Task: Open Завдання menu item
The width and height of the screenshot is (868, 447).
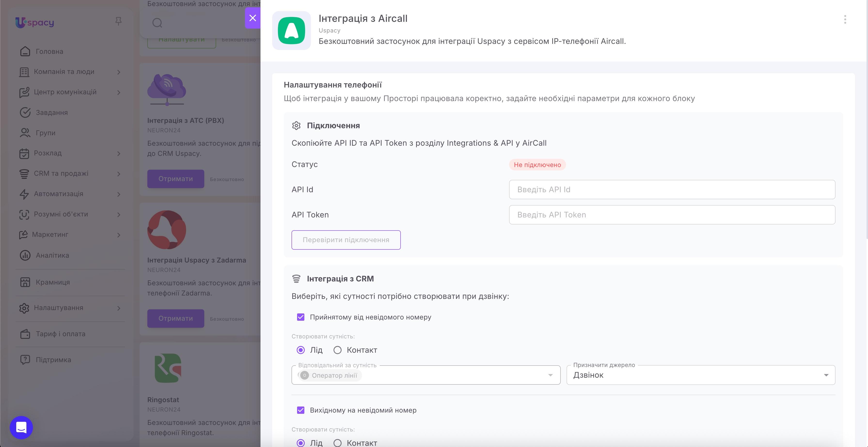Action: tap(52, 112)
